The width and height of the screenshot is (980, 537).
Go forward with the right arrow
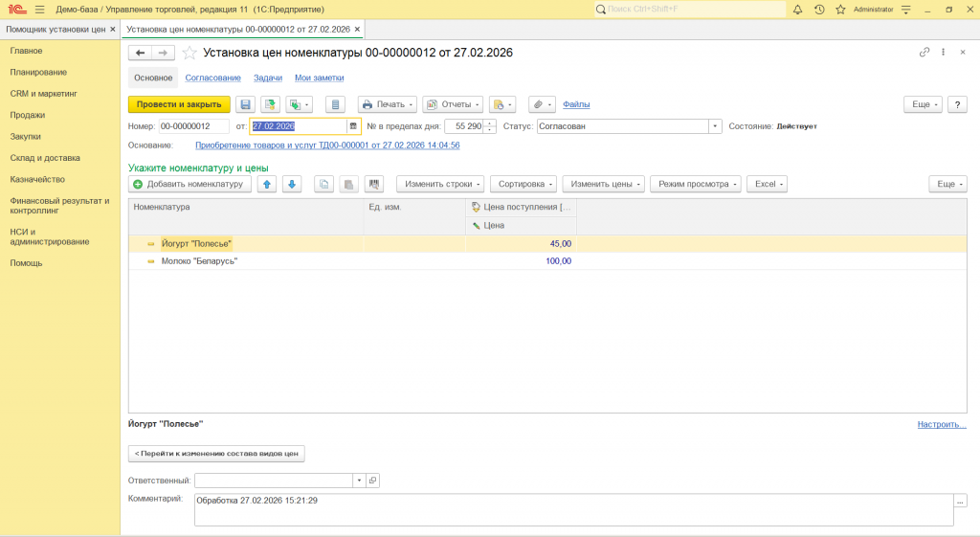(163, 54)
